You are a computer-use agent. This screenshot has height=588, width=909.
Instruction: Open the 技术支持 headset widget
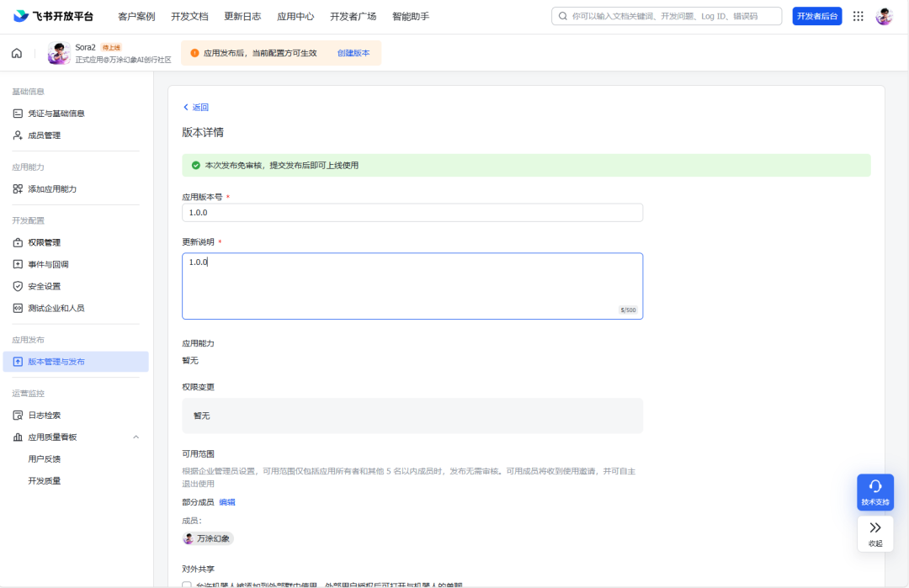(875, 492)
